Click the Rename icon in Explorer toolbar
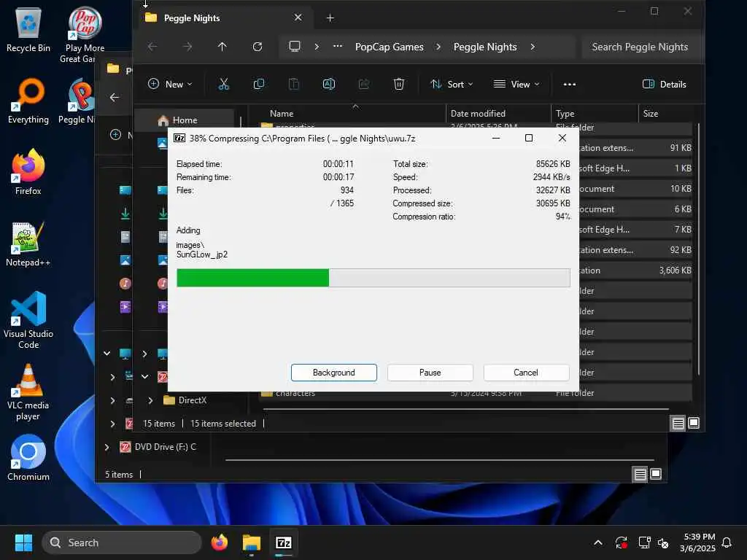This screenshot has width=747, height=560. pyautogui.click(x=329, y=85)
